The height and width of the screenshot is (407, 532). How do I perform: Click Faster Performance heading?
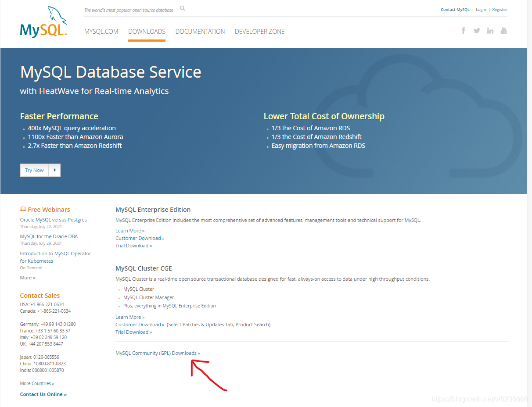[59, 116]
